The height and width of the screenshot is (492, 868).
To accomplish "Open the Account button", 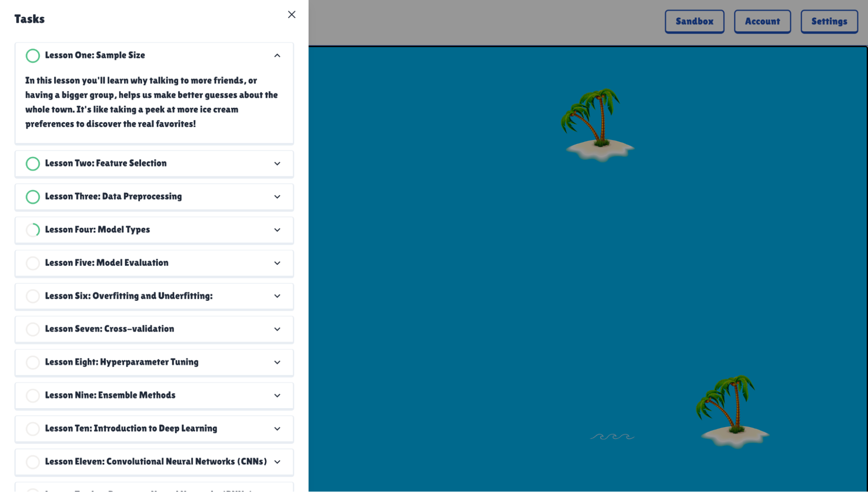I will [762, 21].
